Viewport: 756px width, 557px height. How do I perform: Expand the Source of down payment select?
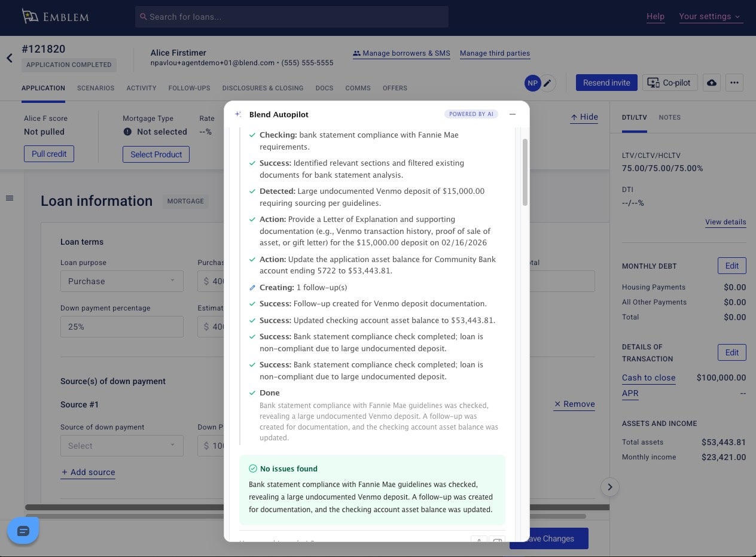pyautogui.click(x=121, y=446)
